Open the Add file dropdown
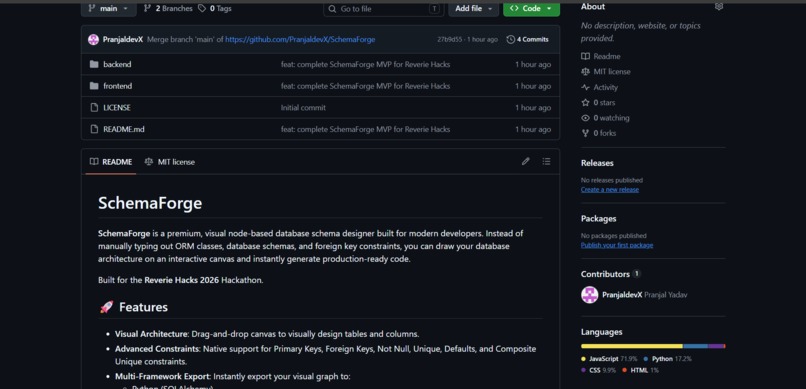This screenshot has height=389, width=806. tap(473, 9)
